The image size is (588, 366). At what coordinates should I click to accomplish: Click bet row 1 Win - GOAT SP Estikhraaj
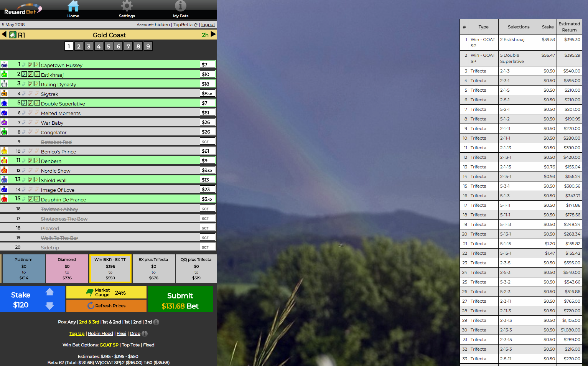tap(521, 43)
